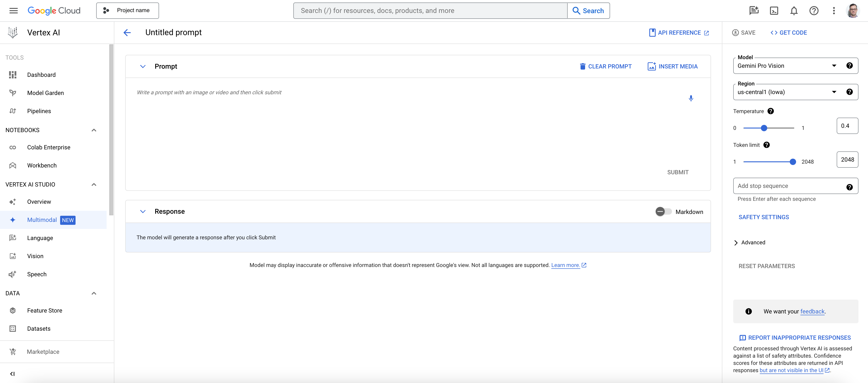Viewport: 868px width, 383px height.
Task: Click the microphone icon in prompt box
Action: pos(691,98)
